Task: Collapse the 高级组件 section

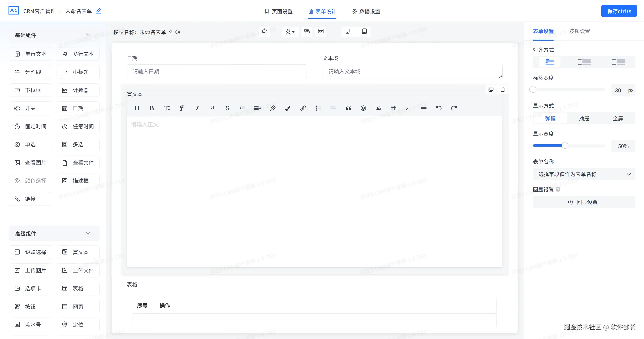Action: (x=88, y=233)
